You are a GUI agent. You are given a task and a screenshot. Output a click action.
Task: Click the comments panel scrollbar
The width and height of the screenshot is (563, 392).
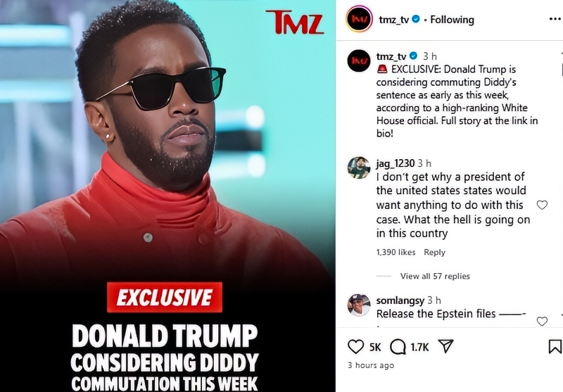point(562,68)
